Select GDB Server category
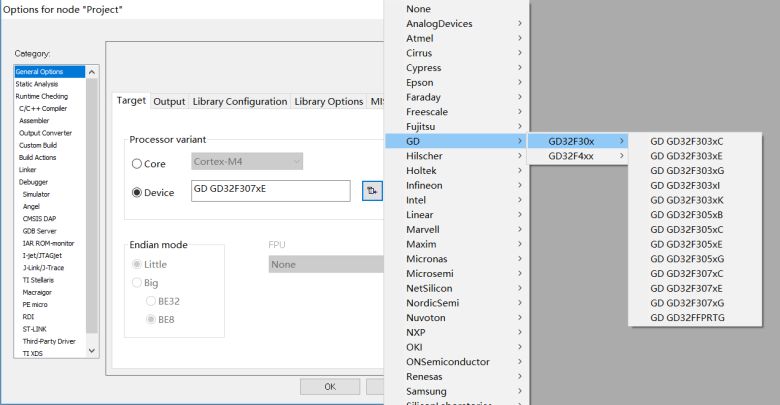Viewport: 780px width, 405px height. click(x=49, y=231)
